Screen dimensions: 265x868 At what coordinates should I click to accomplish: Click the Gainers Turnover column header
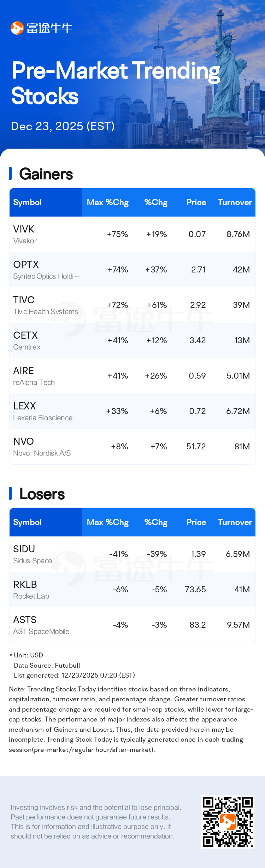[235, 202]
